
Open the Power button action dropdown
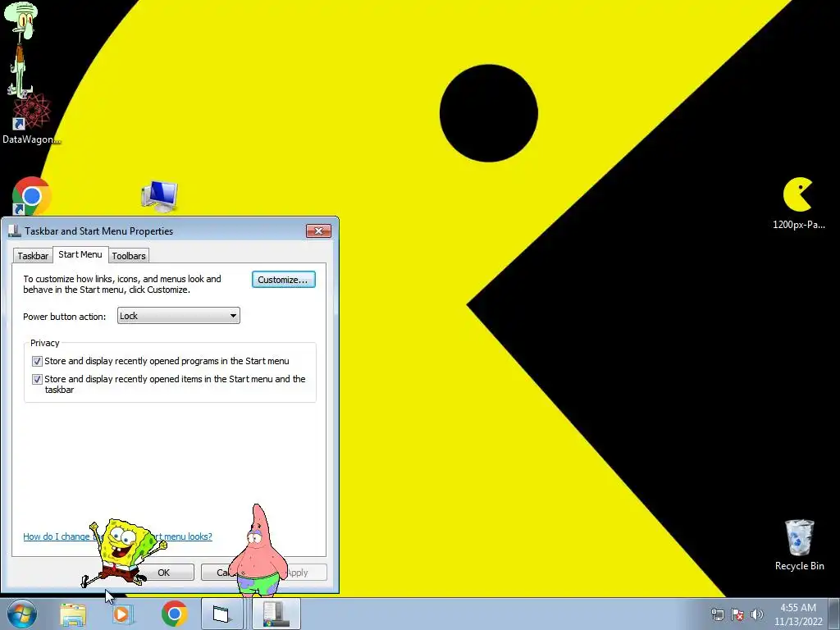coord(178,316)
